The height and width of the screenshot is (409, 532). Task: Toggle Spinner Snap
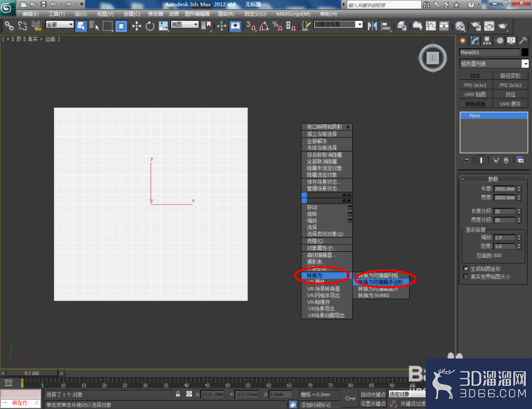pos(290,26)
